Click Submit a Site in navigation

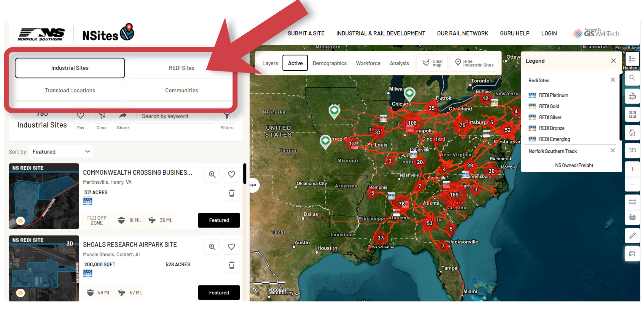click(306, 33)
